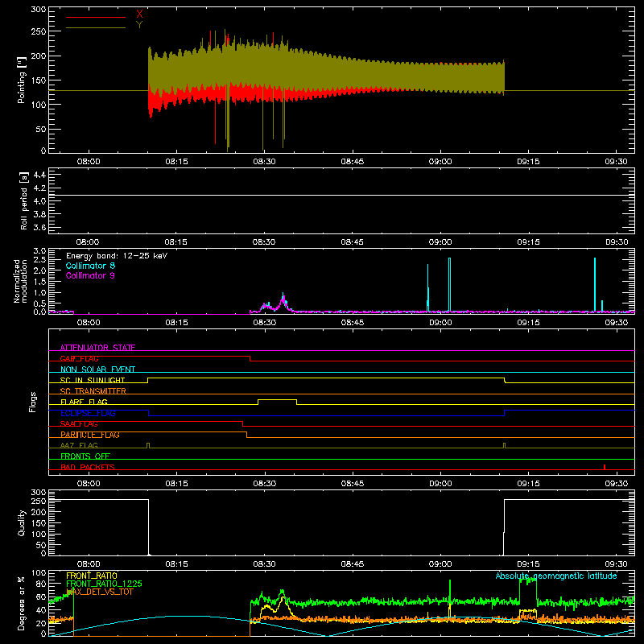Click the yellow FRONT_RATIO legend label
Viewport: 644px width, 644px height.
(92, 576)
